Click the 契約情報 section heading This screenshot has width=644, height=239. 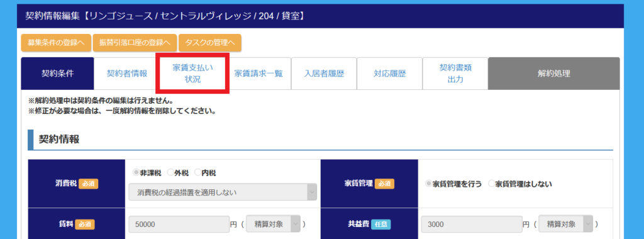coord(59,139)
